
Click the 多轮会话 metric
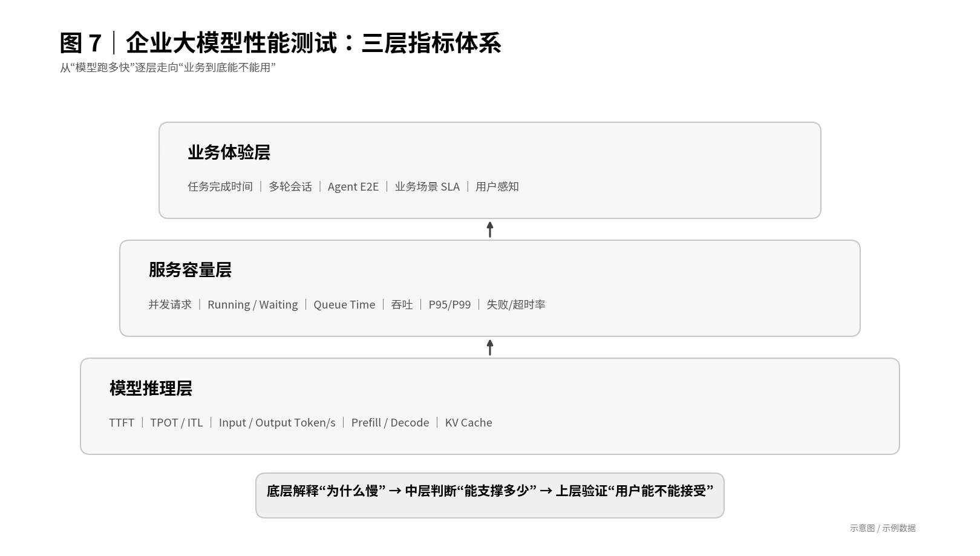point(290,186)
